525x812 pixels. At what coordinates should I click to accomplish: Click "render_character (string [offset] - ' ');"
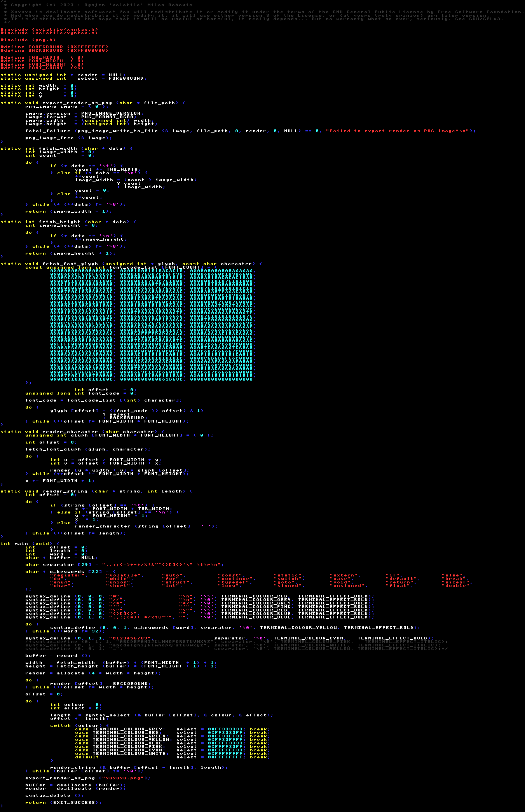click(x=147, y=526)
